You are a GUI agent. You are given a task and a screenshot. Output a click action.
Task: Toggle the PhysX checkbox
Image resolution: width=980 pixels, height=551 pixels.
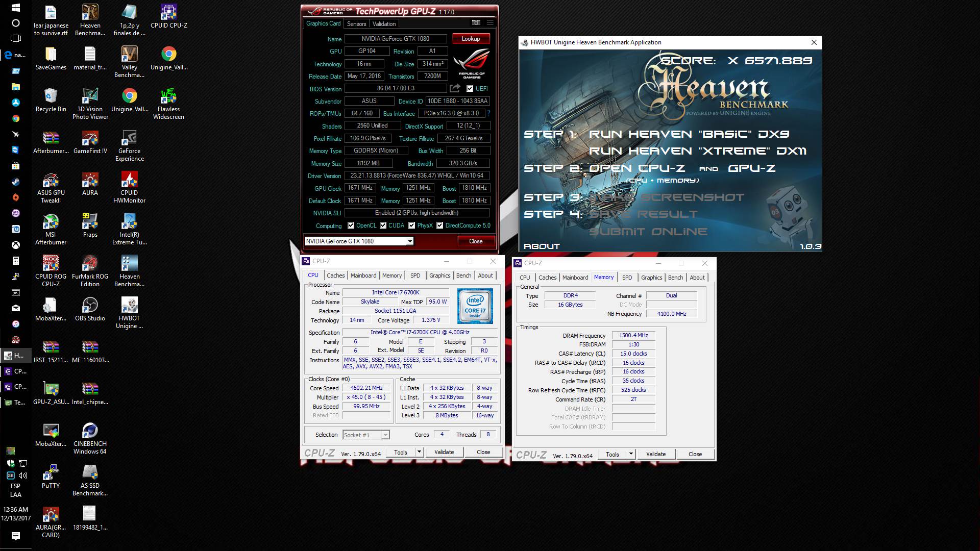point(411,225)
